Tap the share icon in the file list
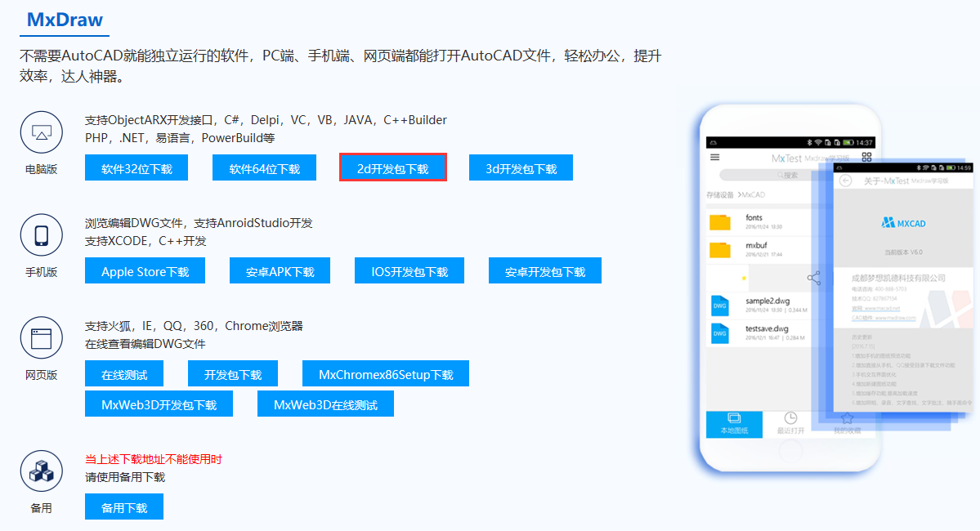Image resolution: width=980 pixels, height=531 pixels. [813, 278]
